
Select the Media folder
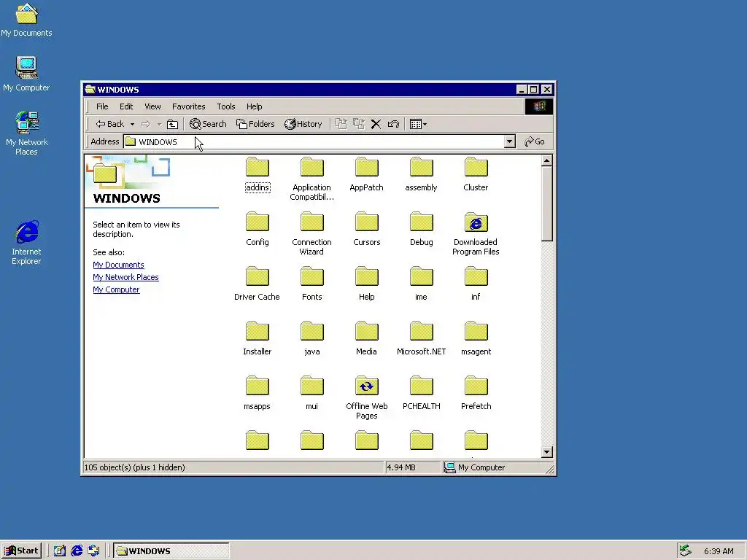coord(366,339)
